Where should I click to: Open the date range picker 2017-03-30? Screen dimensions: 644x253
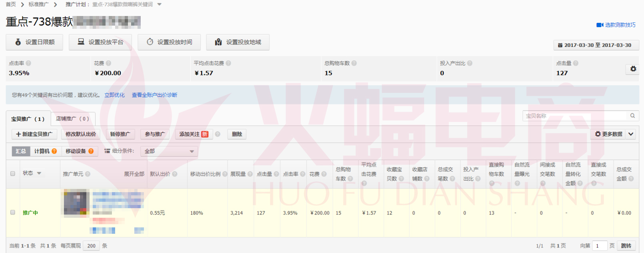[x=596, y=45]
